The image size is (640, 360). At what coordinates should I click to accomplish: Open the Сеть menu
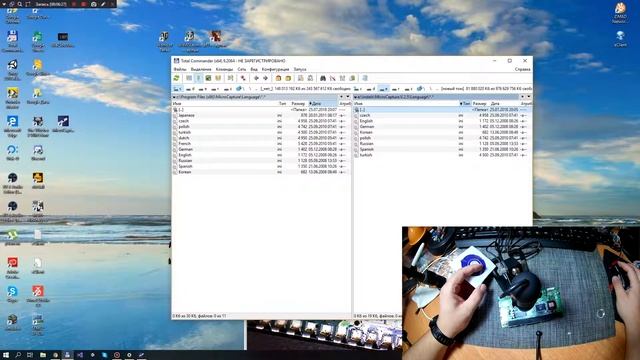tap(242, 69)
